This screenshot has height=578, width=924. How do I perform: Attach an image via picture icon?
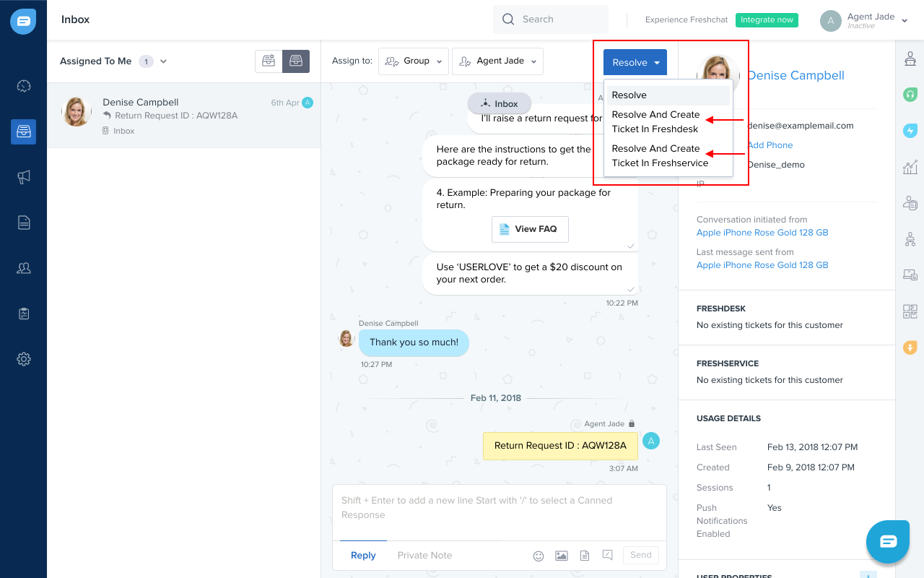(562, 556)
